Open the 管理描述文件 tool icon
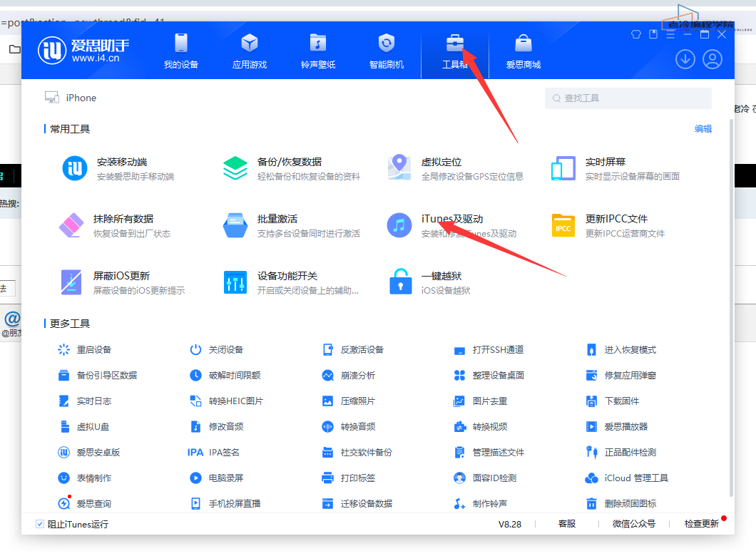 pos(459,452)
